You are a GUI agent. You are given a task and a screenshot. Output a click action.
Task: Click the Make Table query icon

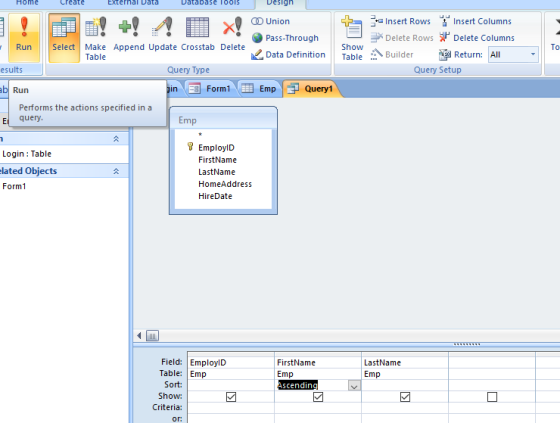tap(95, 37)
